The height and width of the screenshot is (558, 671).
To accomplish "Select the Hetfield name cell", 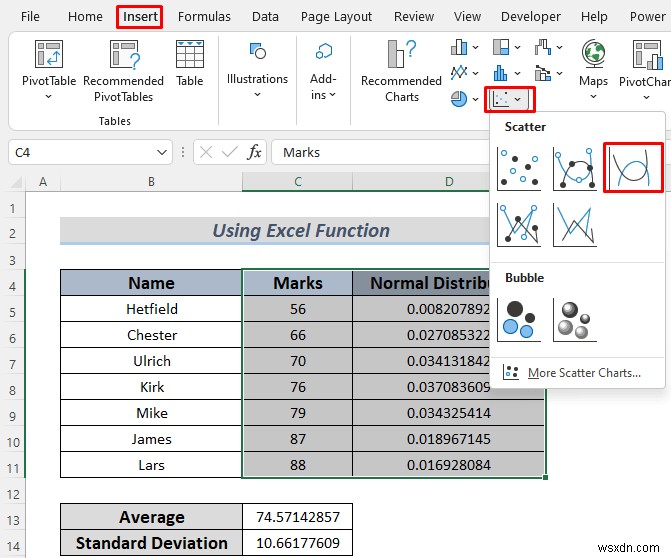I will pos(151,309).
